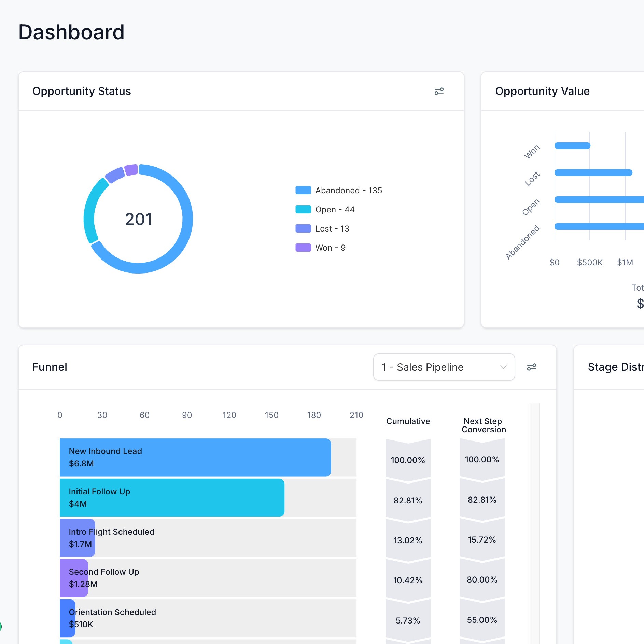The width and height of the screenshot is (644, 644).
Task: Click the Won bar in Opportunity Value chart
Action: coord(572,145)
